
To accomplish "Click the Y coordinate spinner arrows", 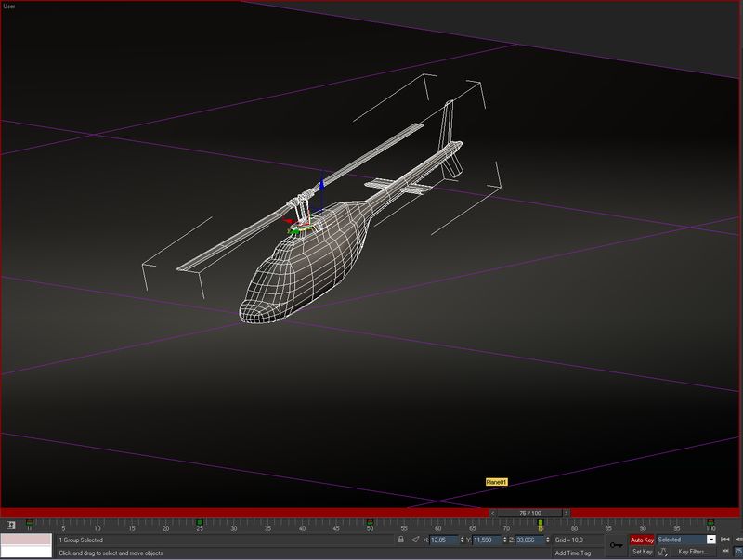I will pyautogui.click(x=505, y=540).
